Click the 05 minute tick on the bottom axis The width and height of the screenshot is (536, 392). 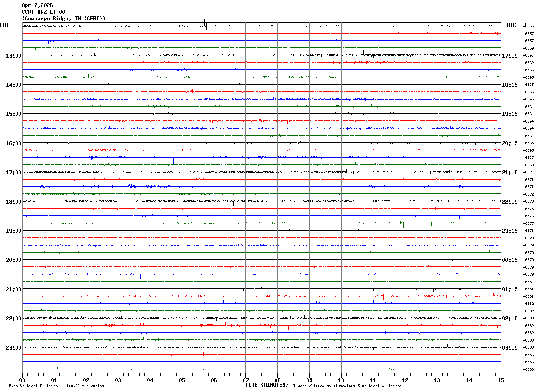182,380
